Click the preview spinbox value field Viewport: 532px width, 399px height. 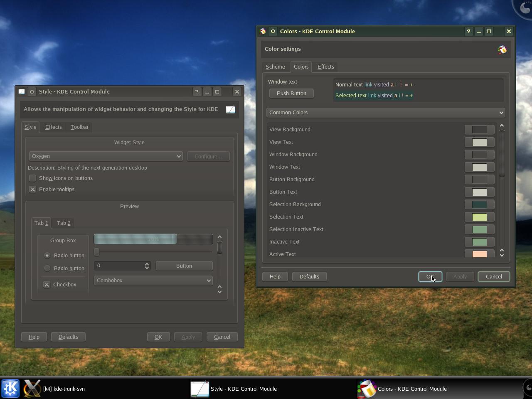tap(119, 266)
